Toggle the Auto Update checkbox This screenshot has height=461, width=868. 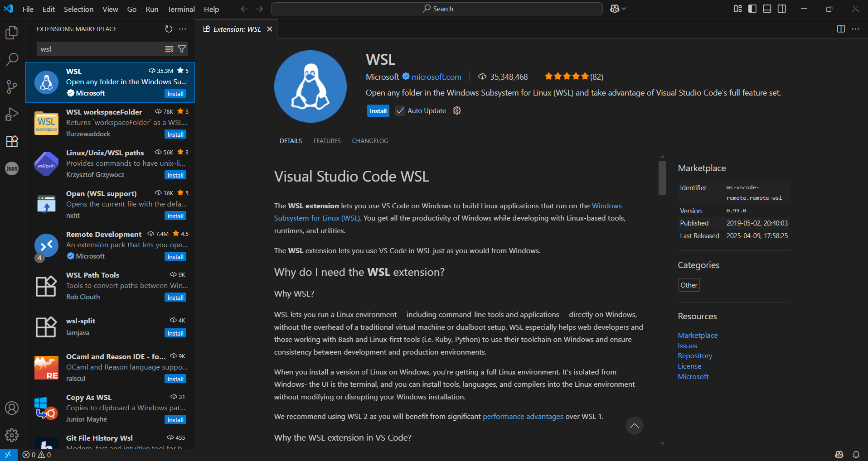click(x=400, y=110)
